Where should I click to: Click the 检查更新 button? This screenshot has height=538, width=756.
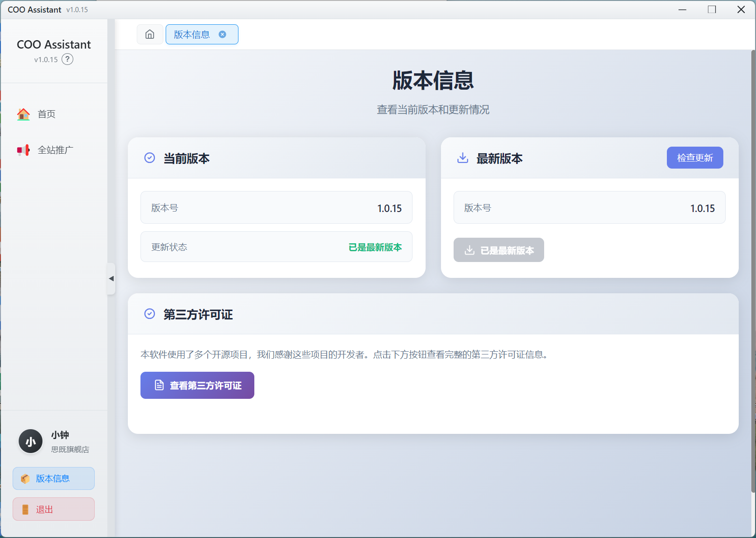(694, 158)
